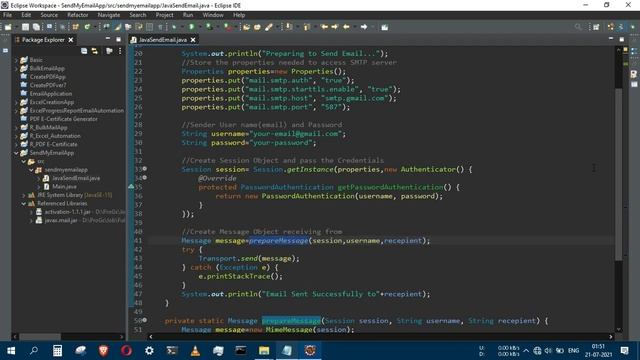Expand JRE System Library node
This screenshot has width=640, height=360.
pos(24,195)
